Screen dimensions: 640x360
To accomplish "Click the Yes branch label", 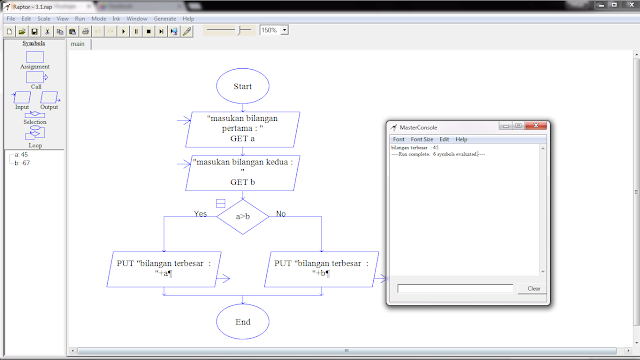I will coord(200,213).
